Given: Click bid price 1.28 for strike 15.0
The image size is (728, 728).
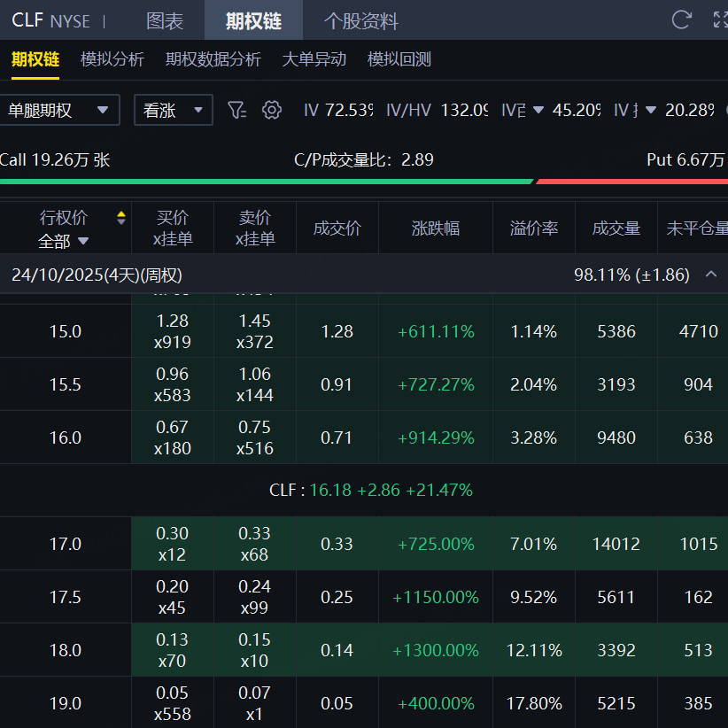Looking at the screenshot, I should pyautogui.click(x=172, y=321).
